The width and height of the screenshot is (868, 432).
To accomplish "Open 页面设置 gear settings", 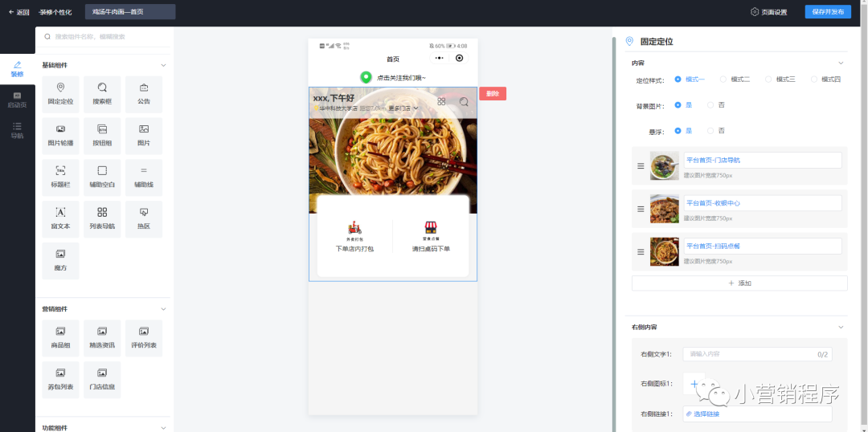I will click(768, 11).
